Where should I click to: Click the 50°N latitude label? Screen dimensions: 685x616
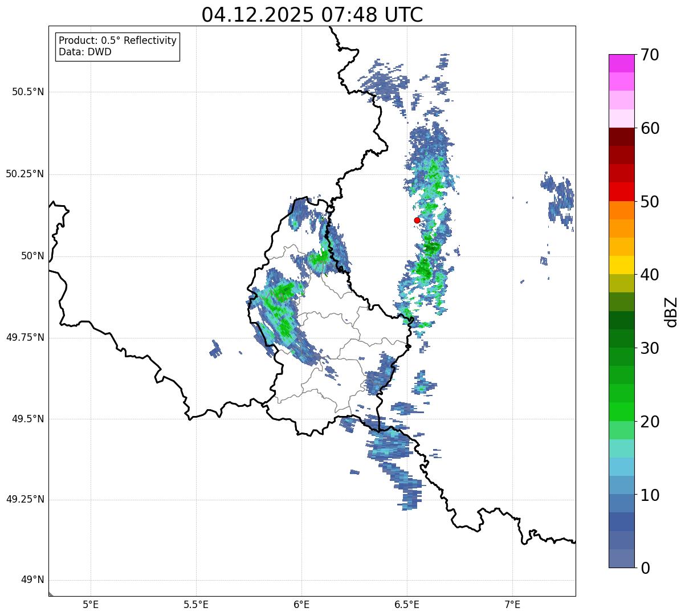coord(32,256)
